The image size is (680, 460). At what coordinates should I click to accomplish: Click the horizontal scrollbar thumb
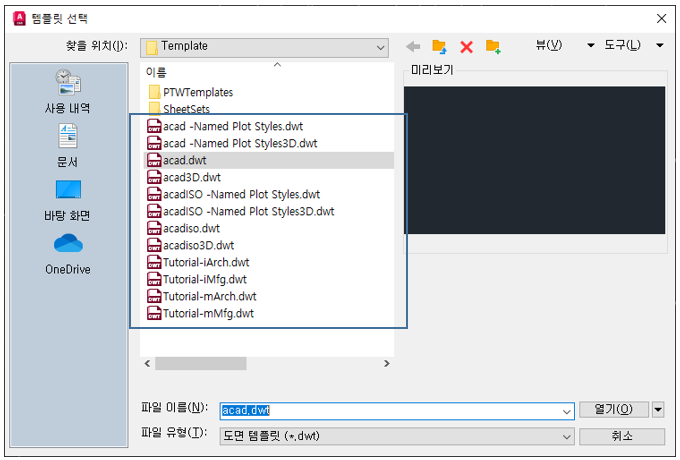tap(201, 363)
